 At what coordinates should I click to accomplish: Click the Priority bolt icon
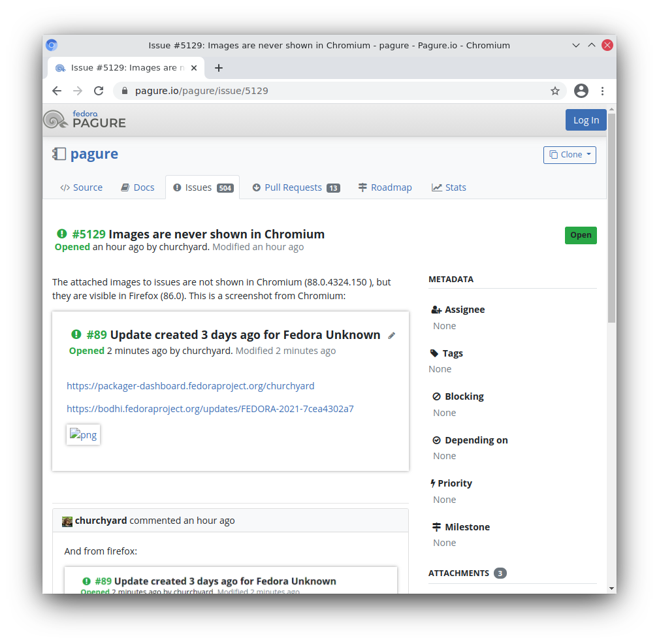[433, 483]
